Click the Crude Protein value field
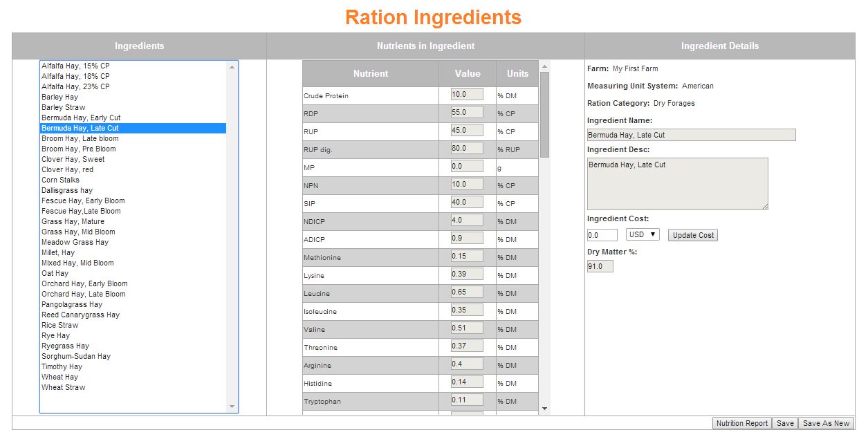Screen dimensions: 868x448 pyautogui.click(x=465, y=93)
